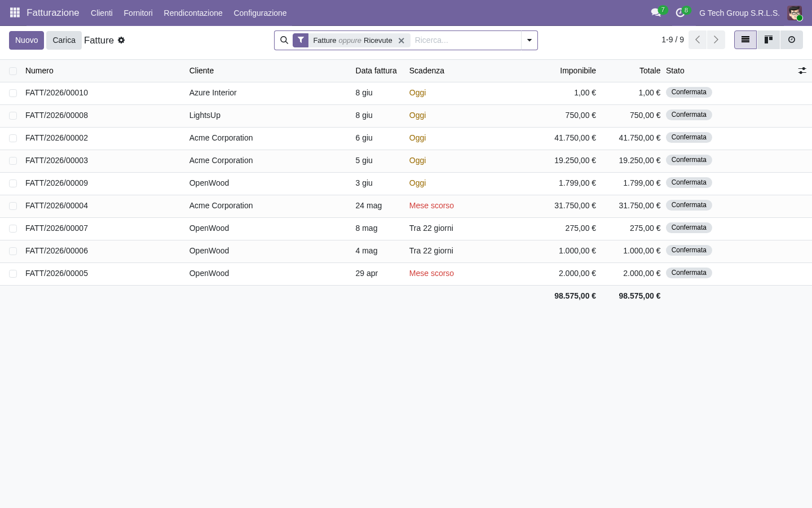Select all invoices with header checkbox
812x508 pixels.
pyautogui.click(x=13, y=71)
